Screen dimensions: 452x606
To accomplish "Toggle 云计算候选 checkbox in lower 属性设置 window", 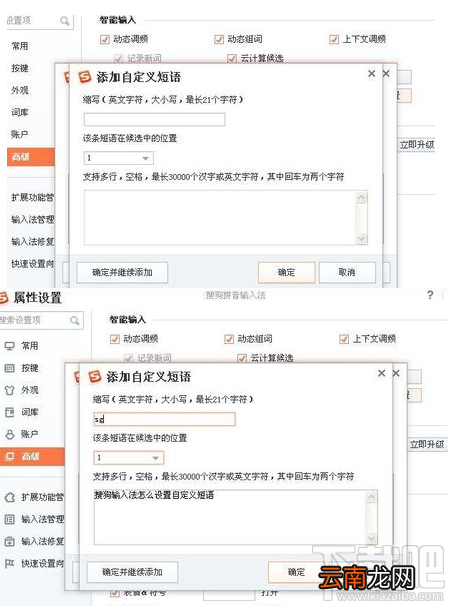I will pos(242,358).
